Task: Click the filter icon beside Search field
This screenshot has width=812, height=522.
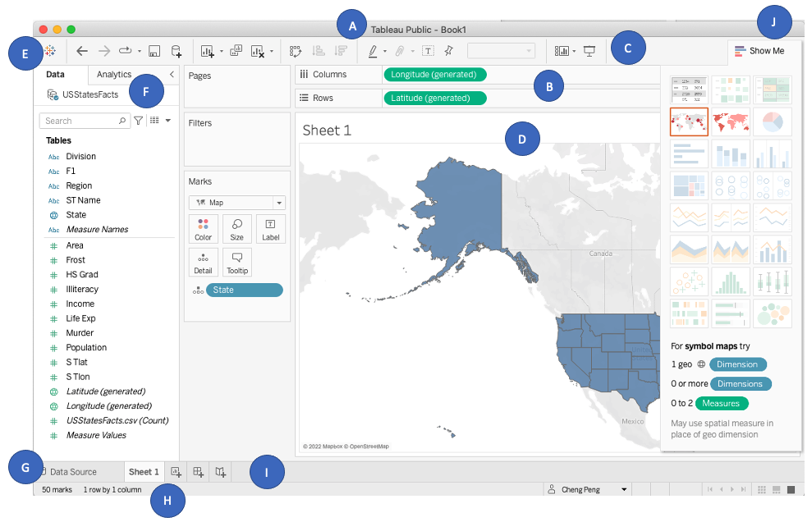Action: tap(138, 121)
